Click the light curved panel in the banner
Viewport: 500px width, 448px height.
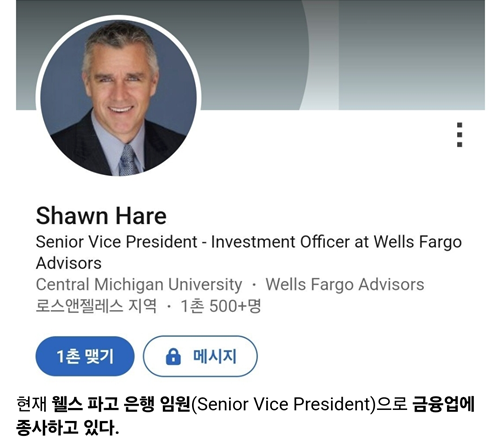pos(322,55)
